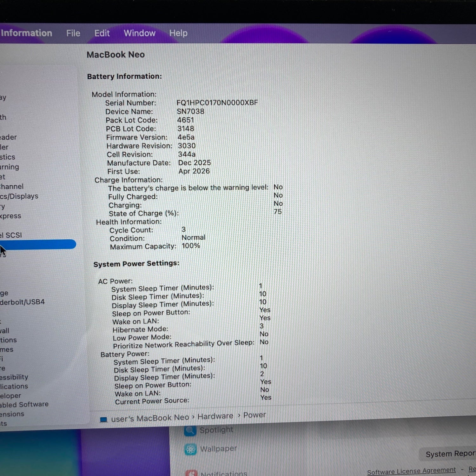The height and width of the screenshot is (476, 476).
Task: Select Power in the path bar
Action: point(255,415)
